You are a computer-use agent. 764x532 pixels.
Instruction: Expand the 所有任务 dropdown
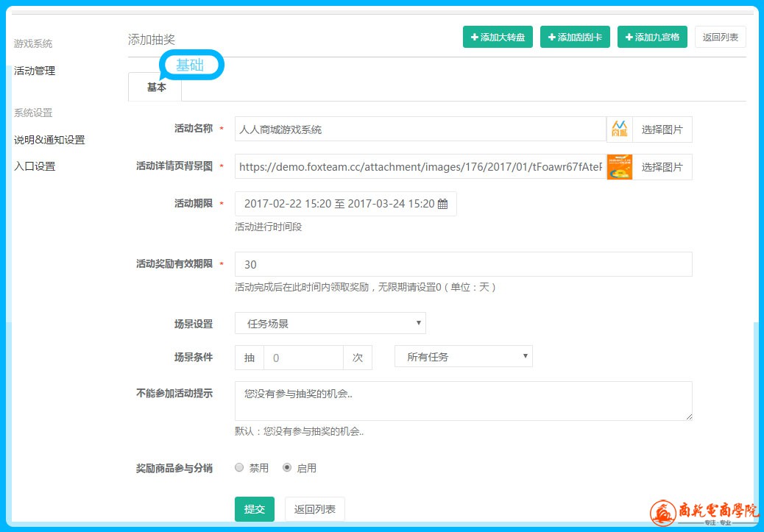point(463,357)
